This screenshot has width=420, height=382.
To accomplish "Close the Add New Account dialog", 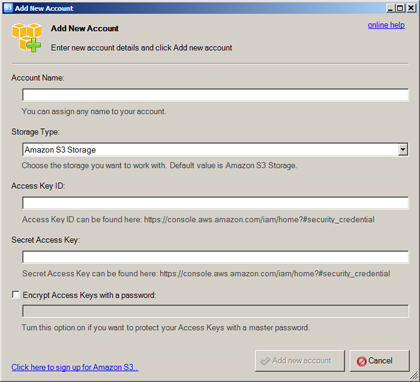I will pyautogui.click(x=411, y=8).
